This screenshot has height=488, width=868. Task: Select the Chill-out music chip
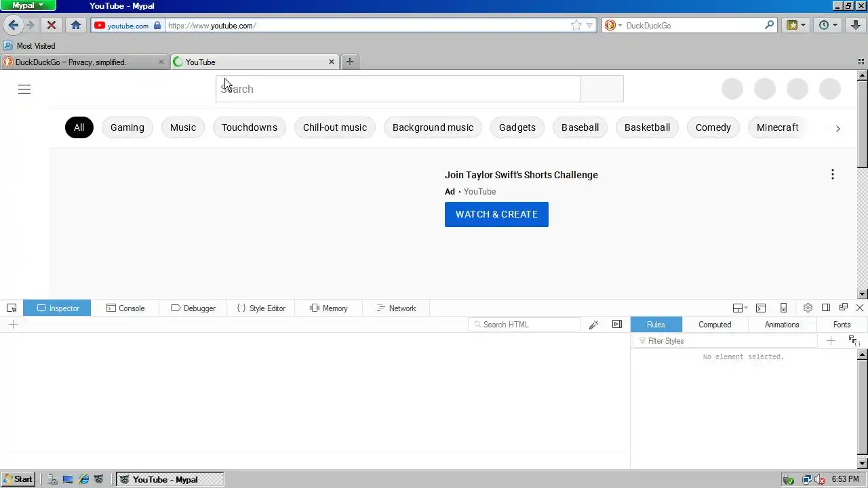(335, 127)
